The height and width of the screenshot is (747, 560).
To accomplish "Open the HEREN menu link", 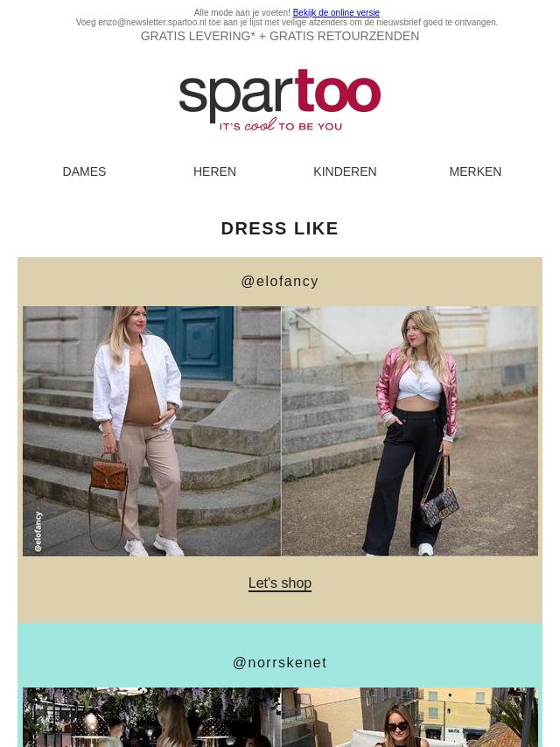I will (x=214, y=171).
